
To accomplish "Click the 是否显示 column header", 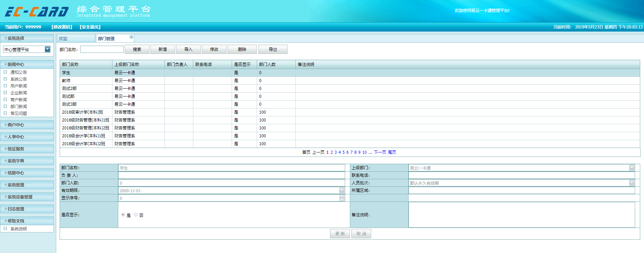I will 244,65.
